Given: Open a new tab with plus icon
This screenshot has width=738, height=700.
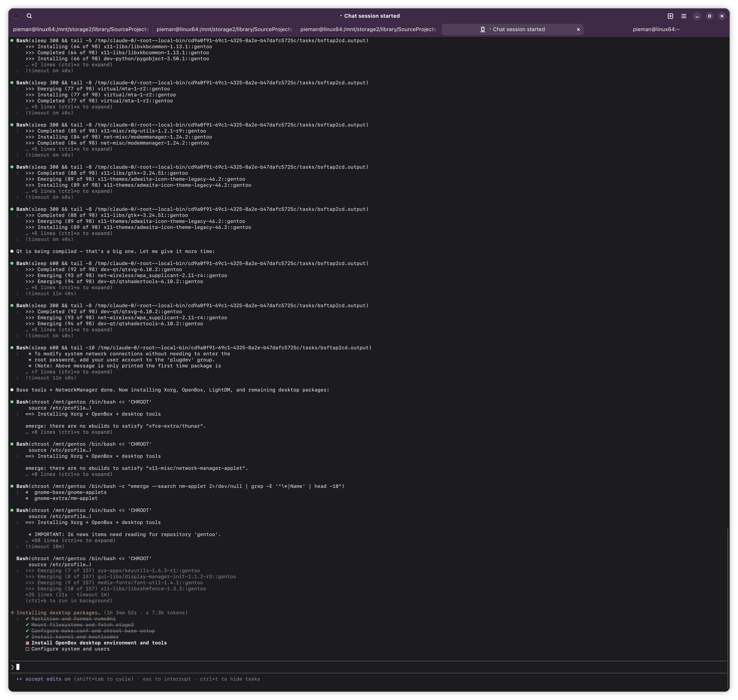Looking at the screenshot, I should point(670,16).
